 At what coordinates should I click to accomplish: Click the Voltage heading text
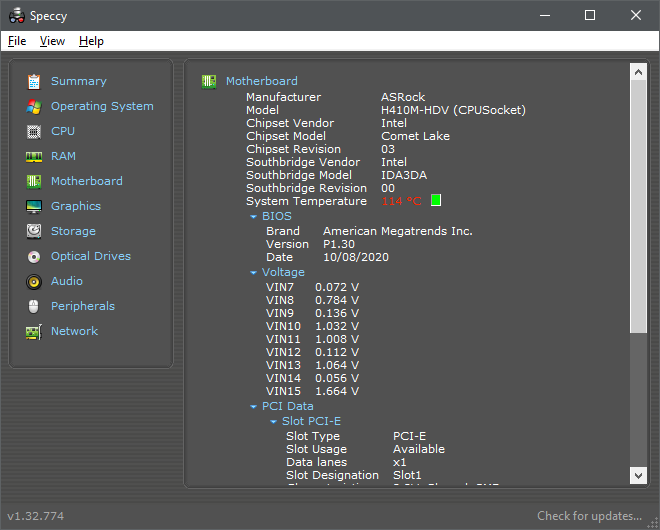click(283, 272)
